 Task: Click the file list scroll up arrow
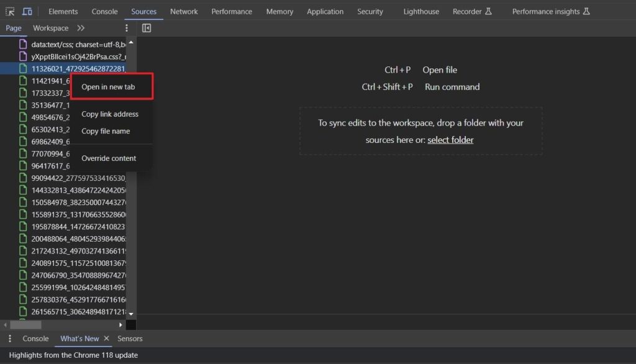[x=131, y=42]
